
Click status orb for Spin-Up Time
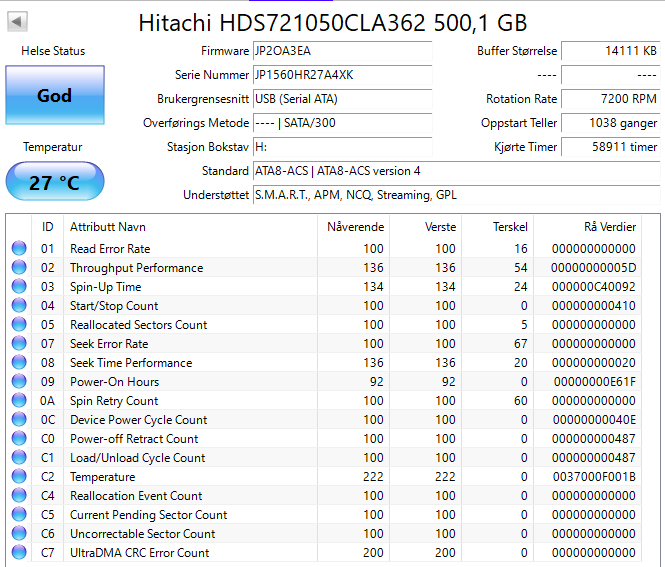(x=19, y=286)
